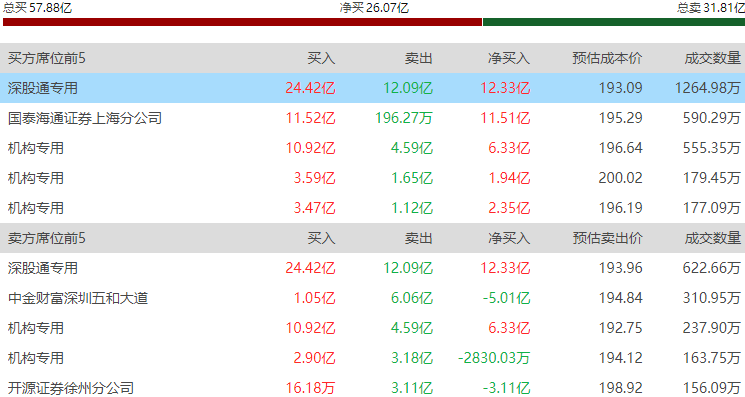This screenshot has height=397, width=745.
Task: Click the volume value 237.90万
Action: point(712,328)
